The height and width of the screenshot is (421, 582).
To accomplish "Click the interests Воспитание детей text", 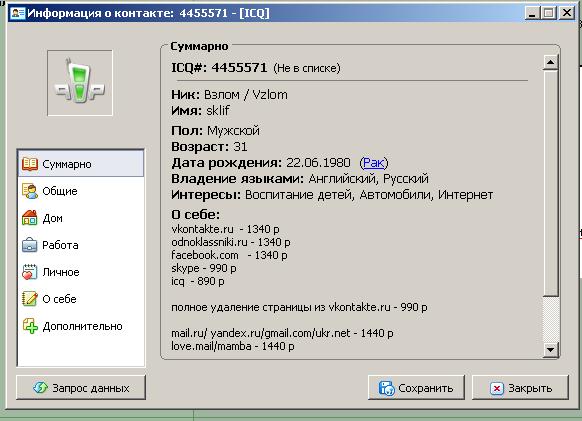I will click(298, 195).
